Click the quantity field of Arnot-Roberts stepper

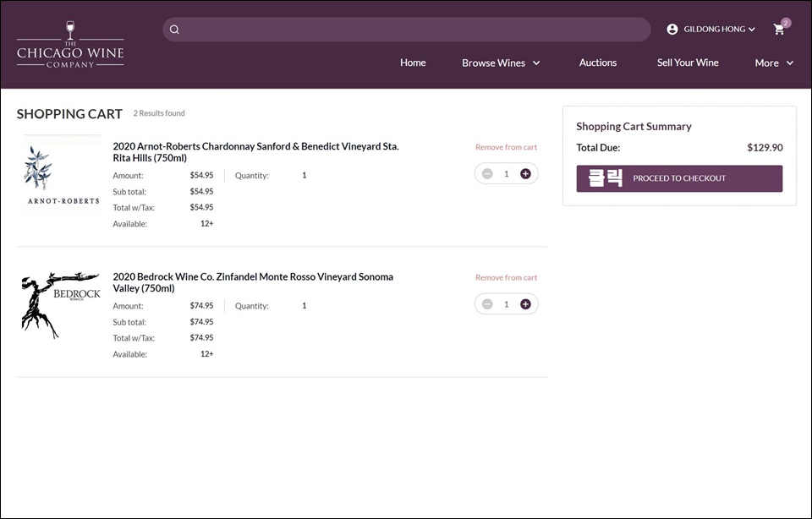507,174
